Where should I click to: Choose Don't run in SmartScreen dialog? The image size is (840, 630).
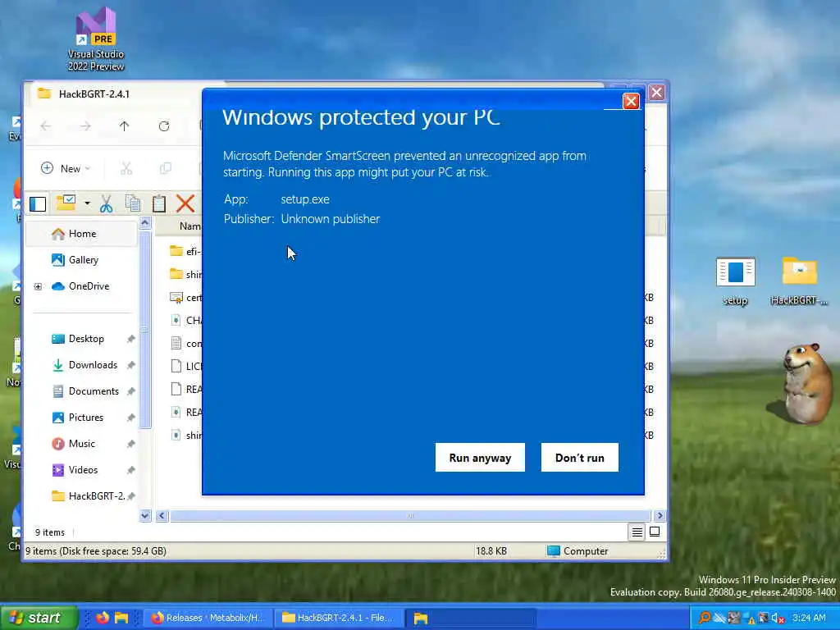click(x=580, y=458)
